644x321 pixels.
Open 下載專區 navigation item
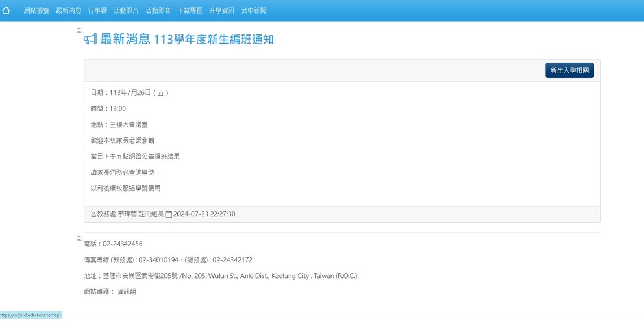click(190, 11)
